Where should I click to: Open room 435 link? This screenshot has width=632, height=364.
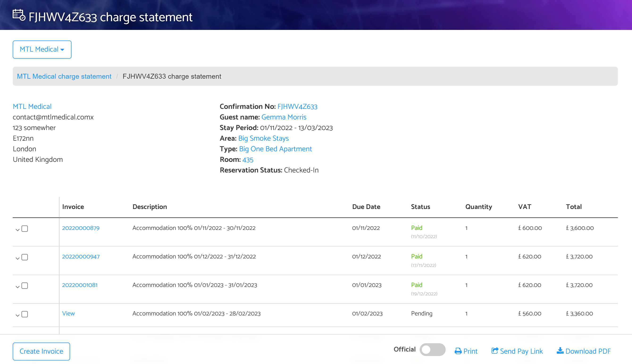tap(248, 160)
